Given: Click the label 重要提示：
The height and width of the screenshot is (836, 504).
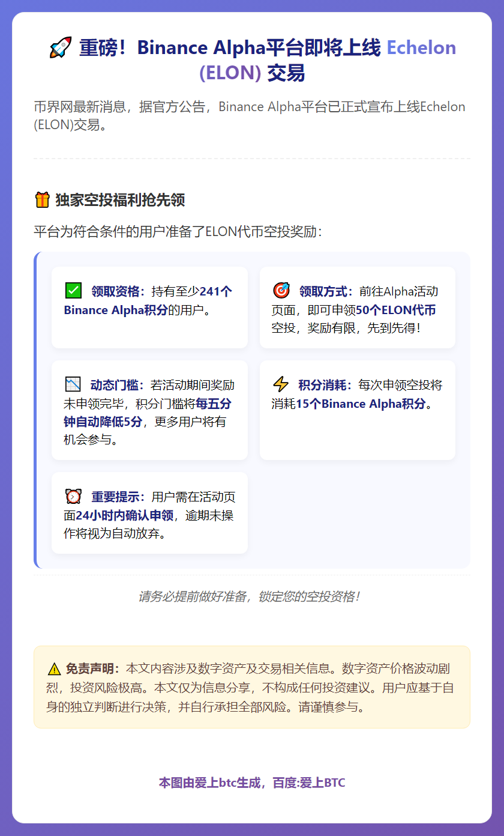Looking at the screenshot, I should pos(119,497).
